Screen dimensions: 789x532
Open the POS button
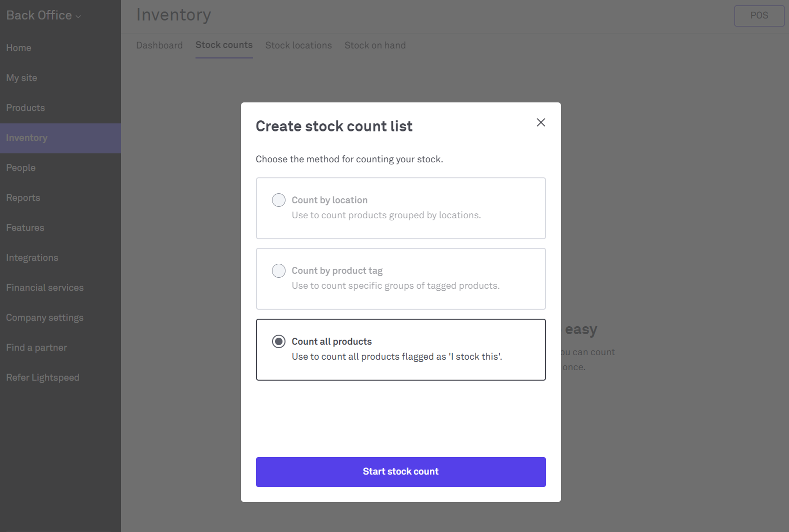tap(758, 15)
